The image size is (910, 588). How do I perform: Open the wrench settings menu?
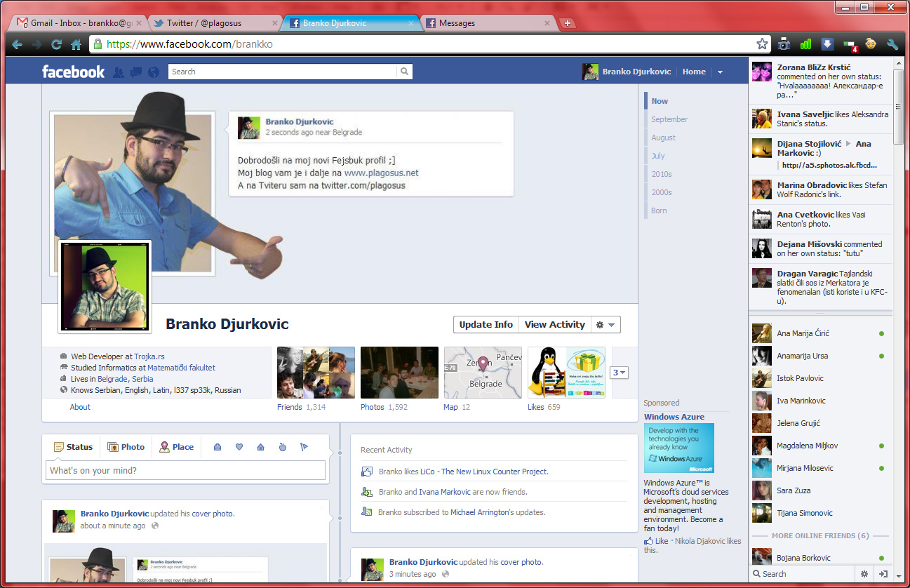click(892, 44)
